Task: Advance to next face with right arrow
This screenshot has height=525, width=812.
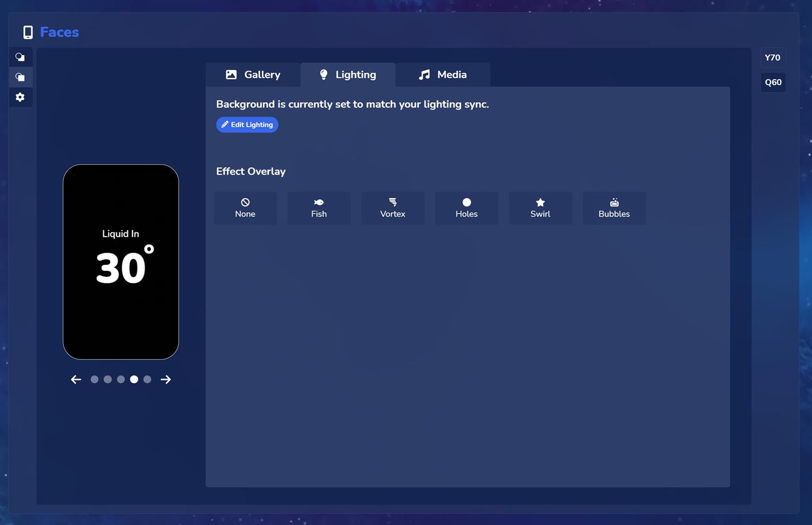Action: [166, 379]
